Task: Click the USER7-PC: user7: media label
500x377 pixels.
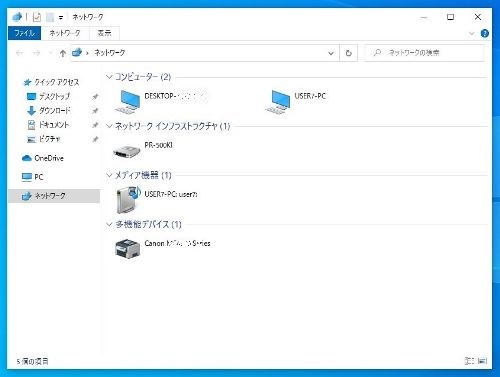Action: 171,194
